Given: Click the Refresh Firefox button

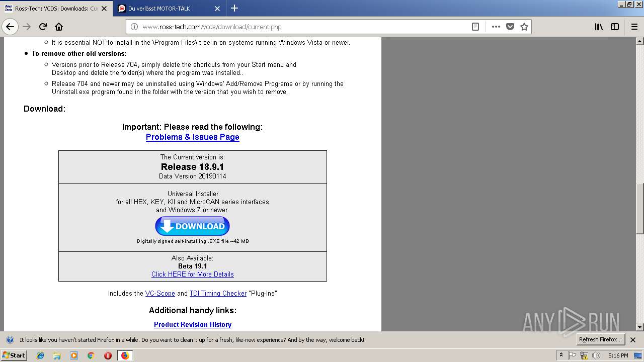Looking at the screenshot, I should (600, 339).
